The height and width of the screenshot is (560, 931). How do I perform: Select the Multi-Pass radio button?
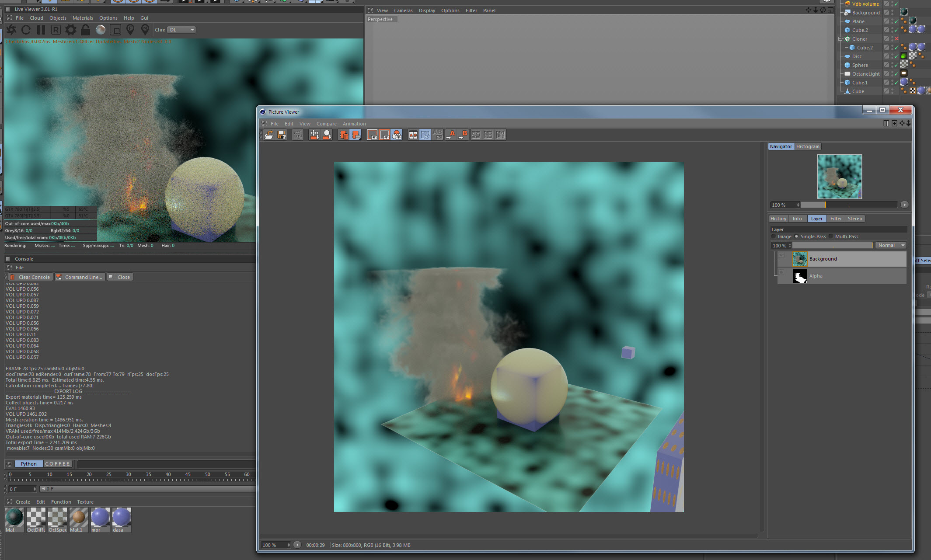click(x=831, y=237)
